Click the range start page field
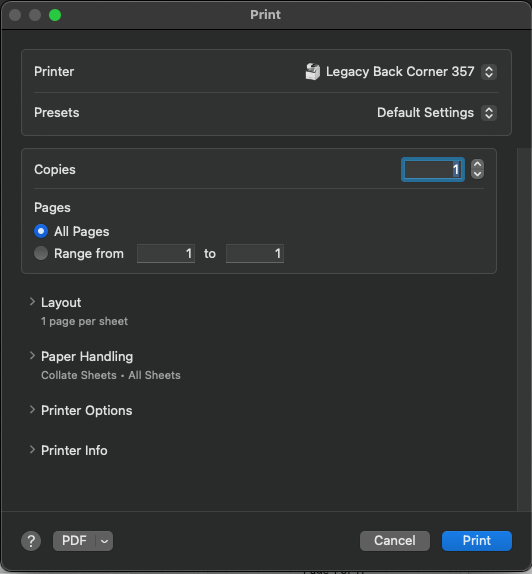Image resolution: width=532 pixels, height=574 pixels. pos(166,253)
